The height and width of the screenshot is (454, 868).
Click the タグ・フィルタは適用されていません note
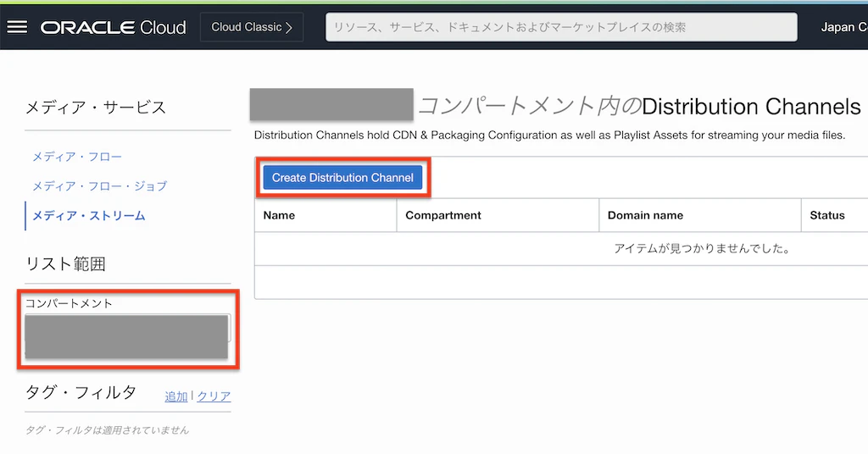(107, 430)
